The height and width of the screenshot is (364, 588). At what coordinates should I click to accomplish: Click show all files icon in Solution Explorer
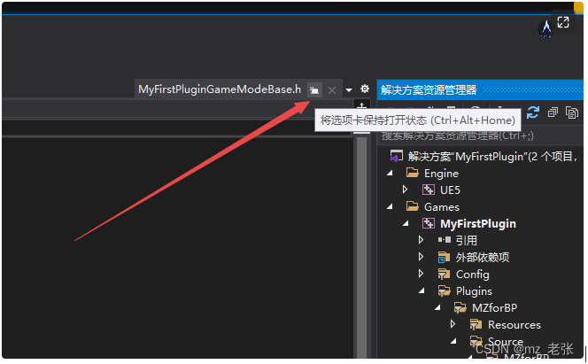pyautogui.click(x=572, y=112)
